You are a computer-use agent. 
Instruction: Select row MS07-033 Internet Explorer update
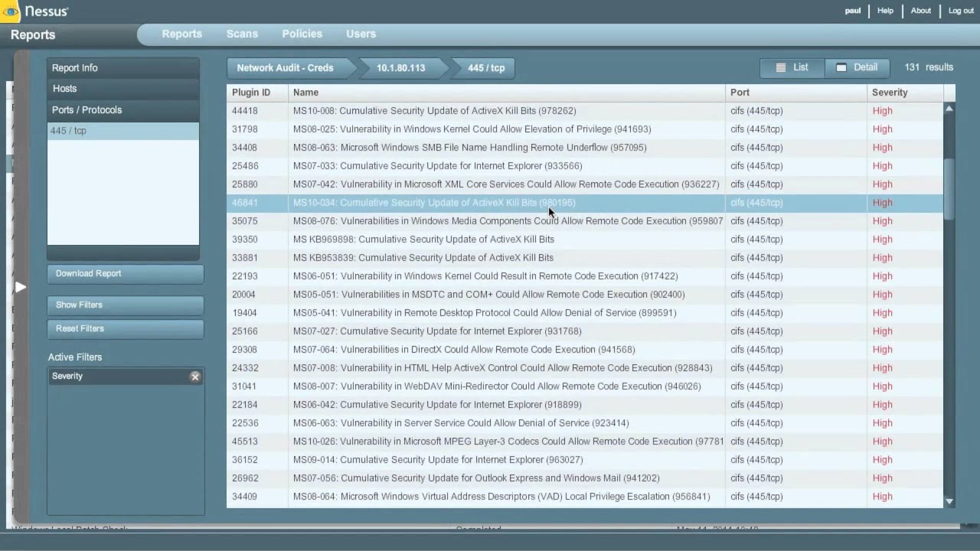(x=585, y=166)
